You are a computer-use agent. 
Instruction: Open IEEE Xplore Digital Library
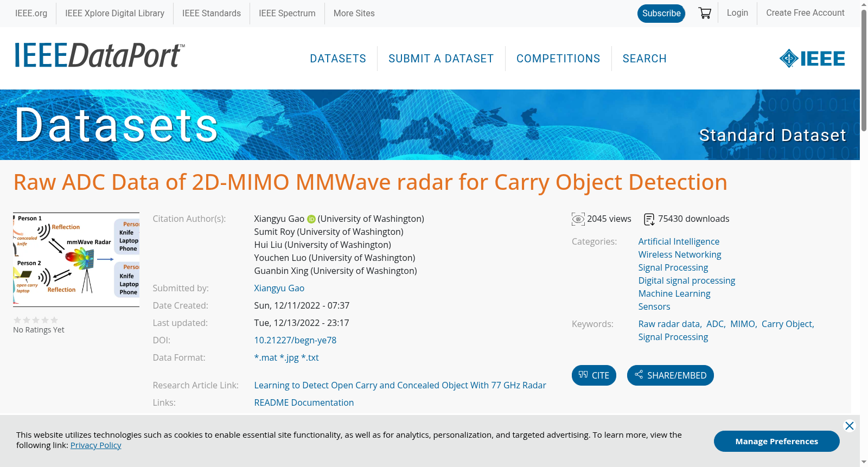pos(114,13)
